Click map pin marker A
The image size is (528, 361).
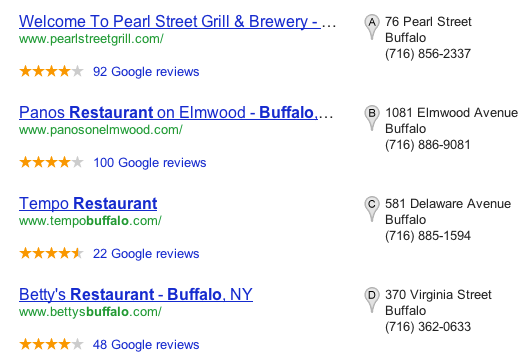pyautogui.click(x=372, y=26)
